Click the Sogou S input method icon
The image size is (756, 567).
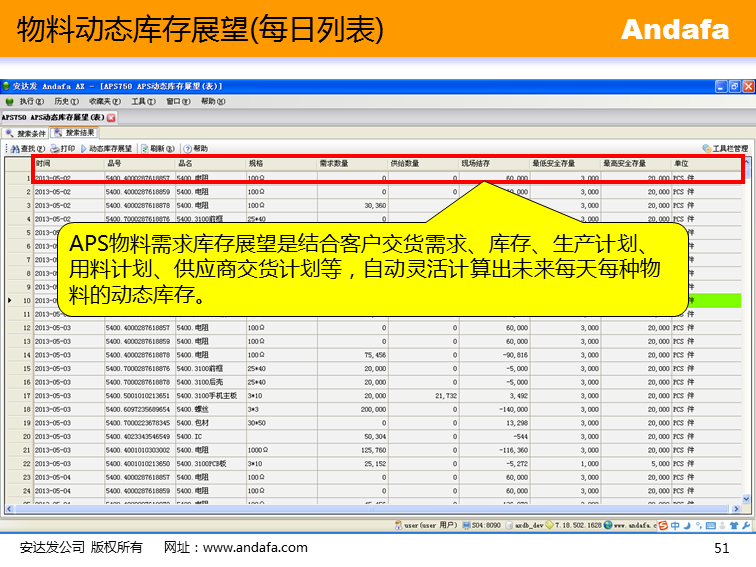[661, 524]
